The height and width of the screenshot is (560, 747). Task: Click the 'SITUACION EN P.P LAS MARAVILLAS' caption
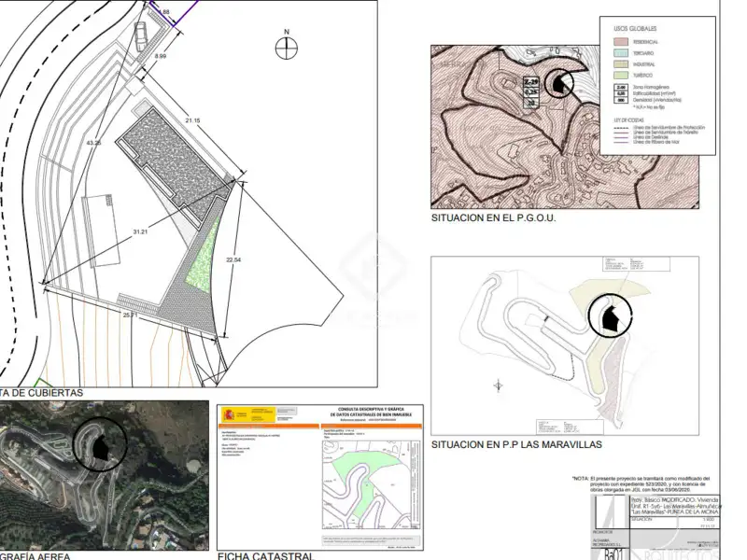[515, 445]
